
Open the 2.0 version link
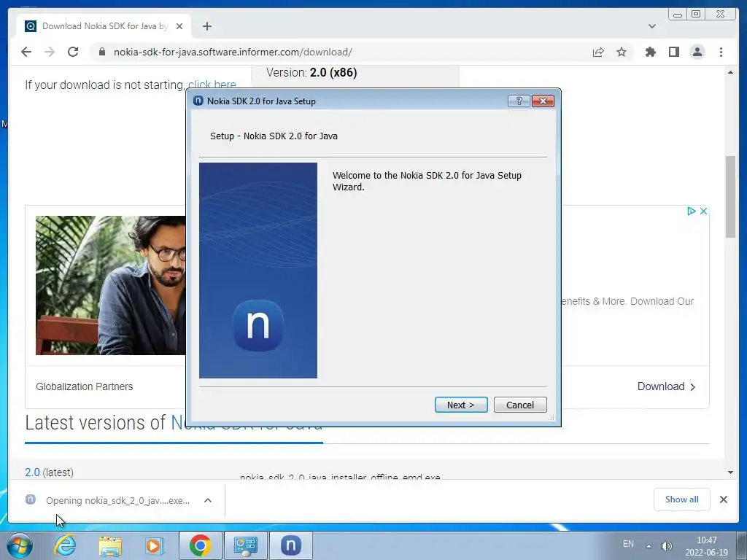coord(32,472)
